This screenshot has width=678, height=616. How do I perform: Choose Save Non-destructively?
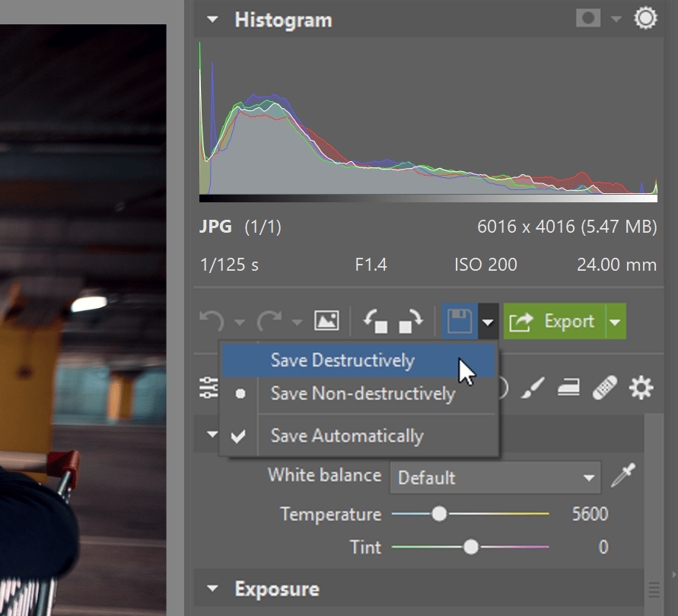pos(358,394)
